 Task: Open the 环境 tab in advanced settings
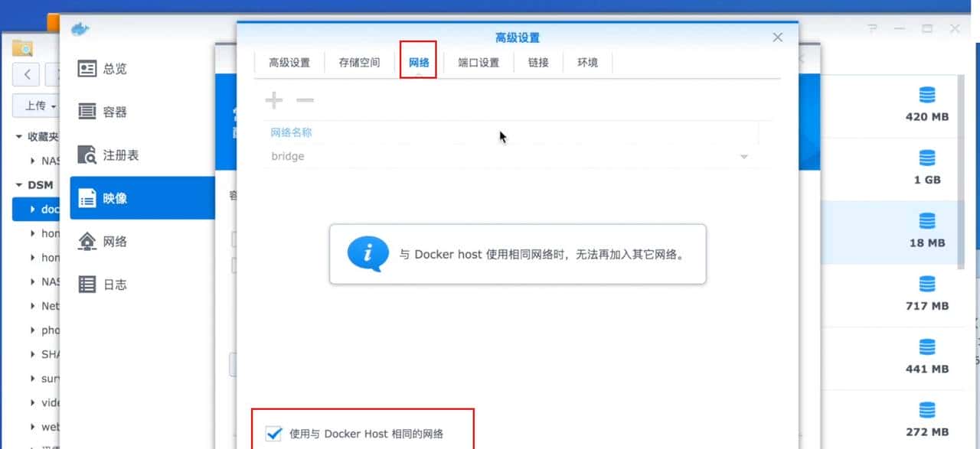pos(587,63)
